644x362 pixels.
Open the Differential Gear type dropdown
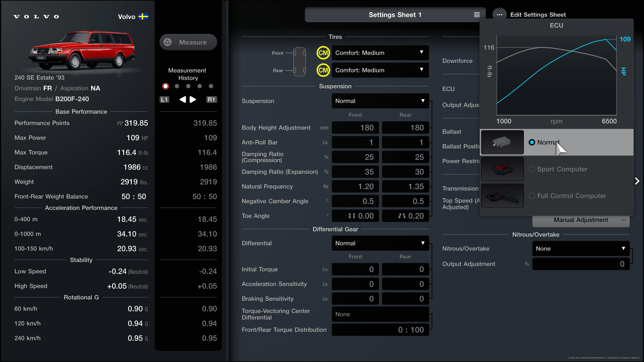(379, 243)
